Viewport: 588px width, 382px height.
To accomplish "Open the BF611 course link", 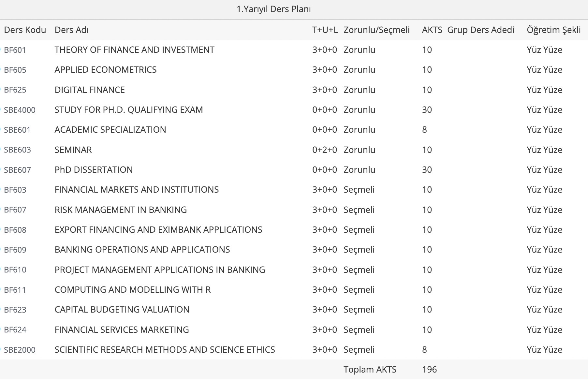I will point(15,290).
